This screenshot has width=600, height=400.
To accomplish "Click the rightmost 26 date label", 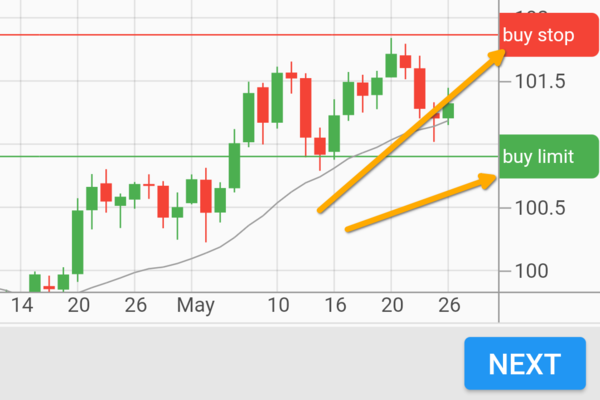I will (449, 304).
